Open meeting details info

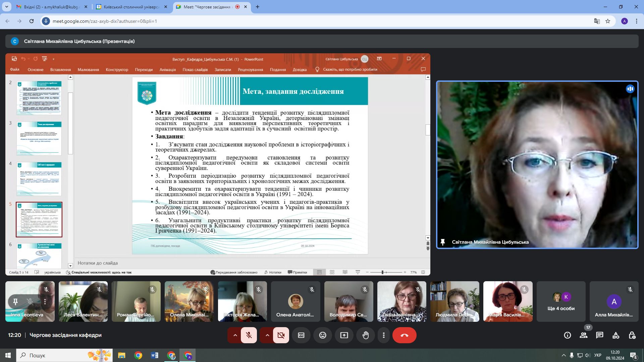coord(568,335)
